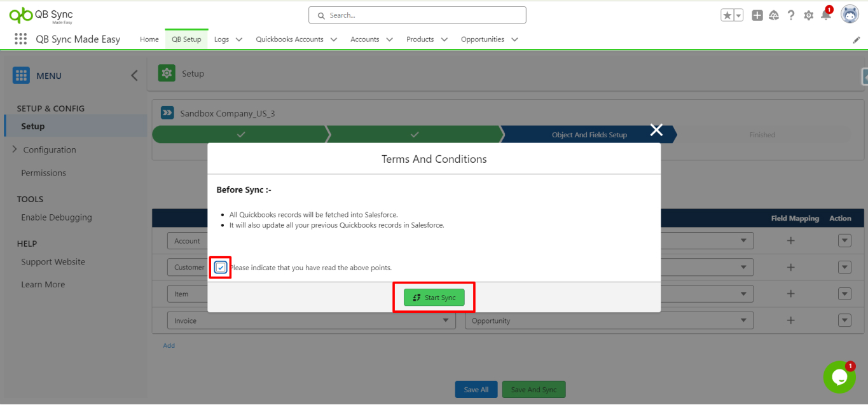The width and height of the screenshot is (868, 405).
Task: Click the QB Sync logo
Action: (41, 15)
